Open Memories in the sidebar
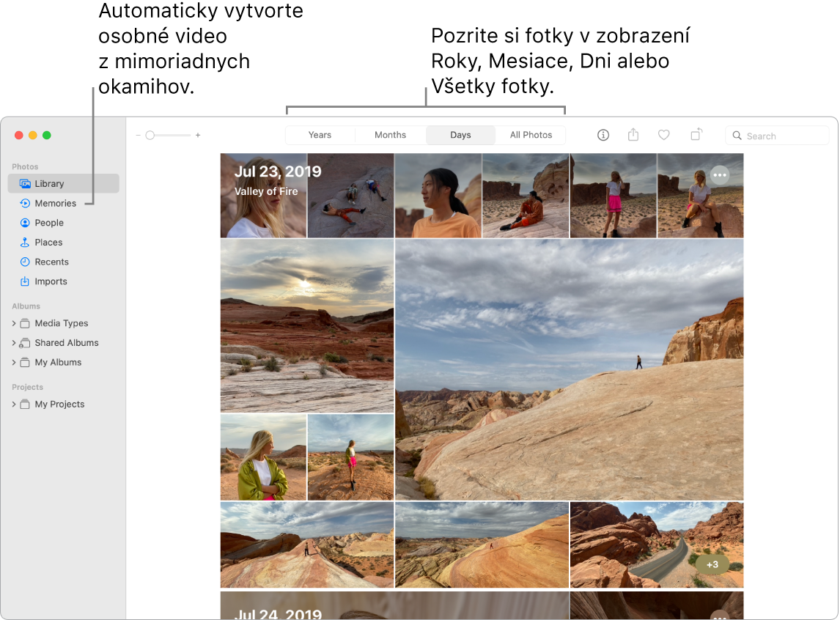840x620 pixels. coord(55,204)
